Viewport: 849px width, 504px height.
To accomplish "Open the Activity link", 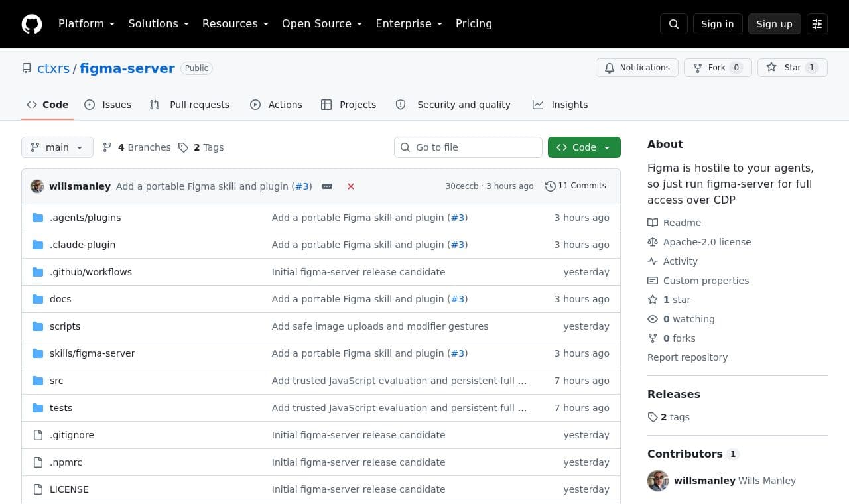I will [x=673, y=261].
